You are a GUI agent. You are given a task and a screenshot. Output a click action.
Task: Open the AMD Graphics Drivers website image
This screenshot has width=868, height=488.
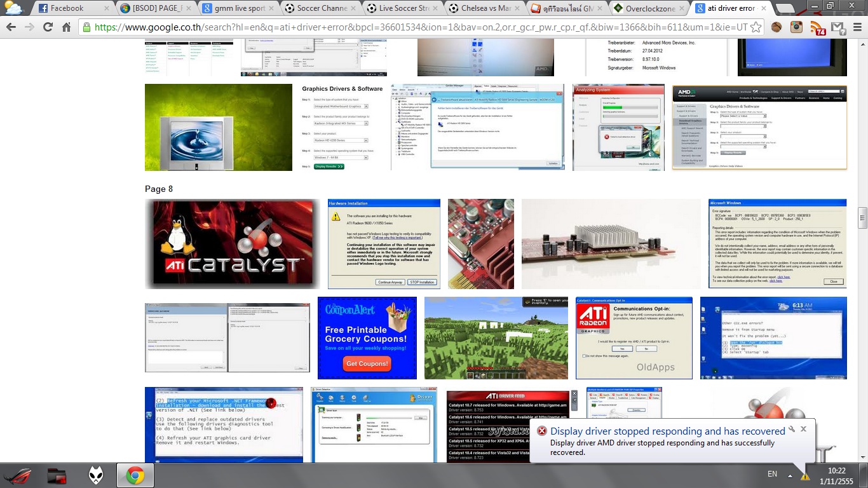pos(760,127)
